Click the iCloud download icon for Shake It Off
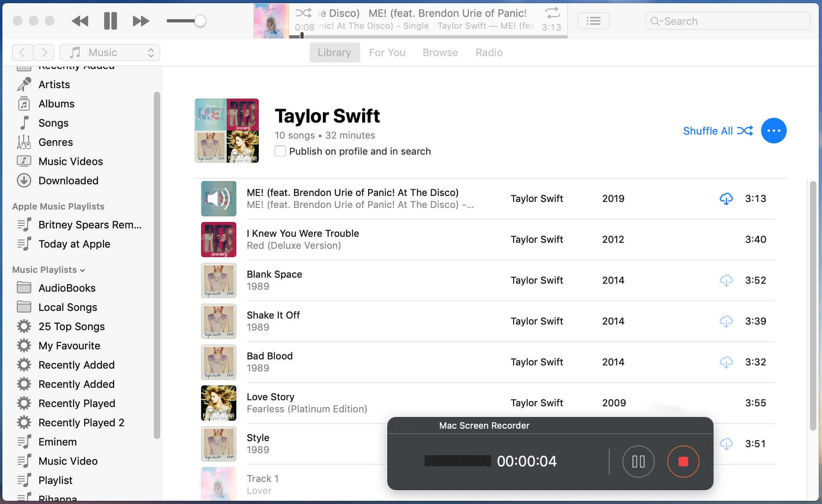This screenshot has height=504, width=822. point(726,321)
